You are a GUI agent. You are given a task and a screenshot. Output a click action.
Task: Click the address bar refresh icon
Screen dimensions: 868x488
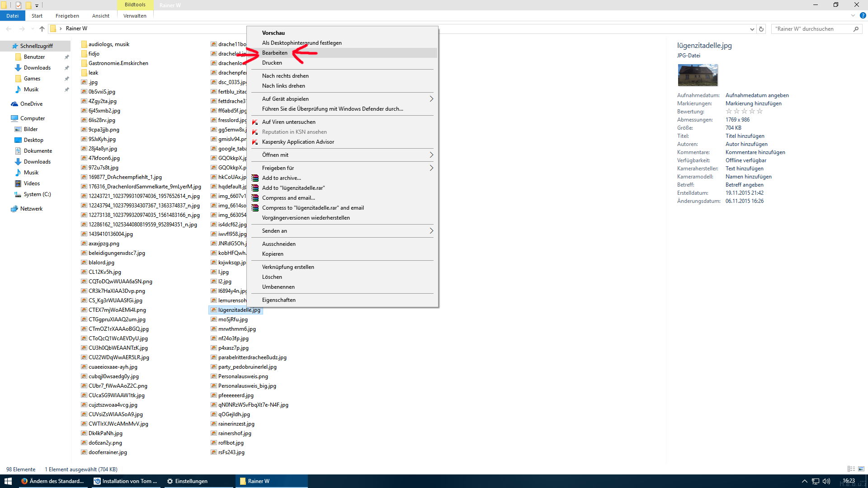pyautogui.click(x=761, y=29)
